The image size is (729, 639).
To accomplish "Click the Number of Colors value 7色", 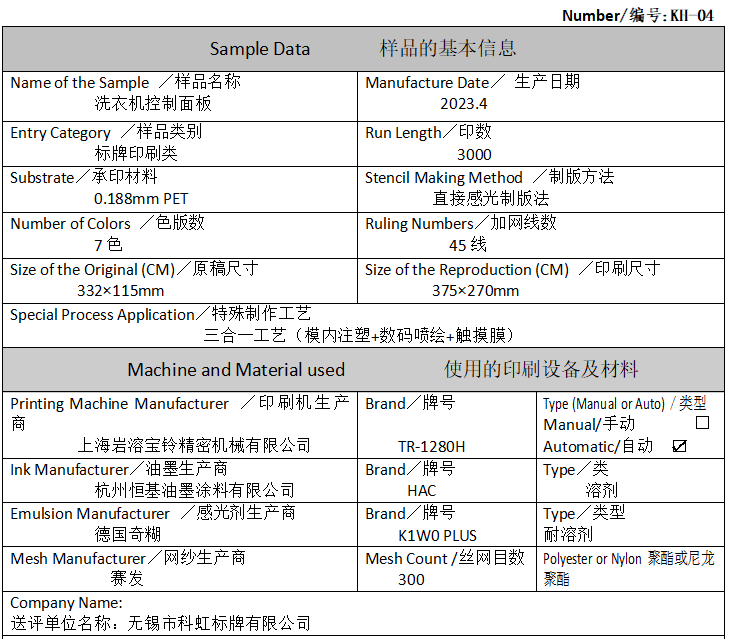I will [x=108, y=244].
